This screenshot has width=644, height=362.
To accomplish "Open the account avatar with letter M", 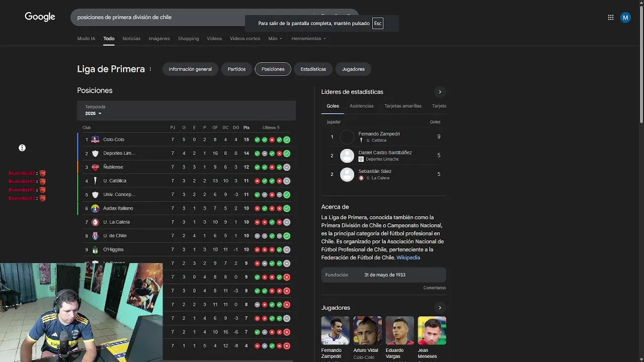I will click(625, 17).
